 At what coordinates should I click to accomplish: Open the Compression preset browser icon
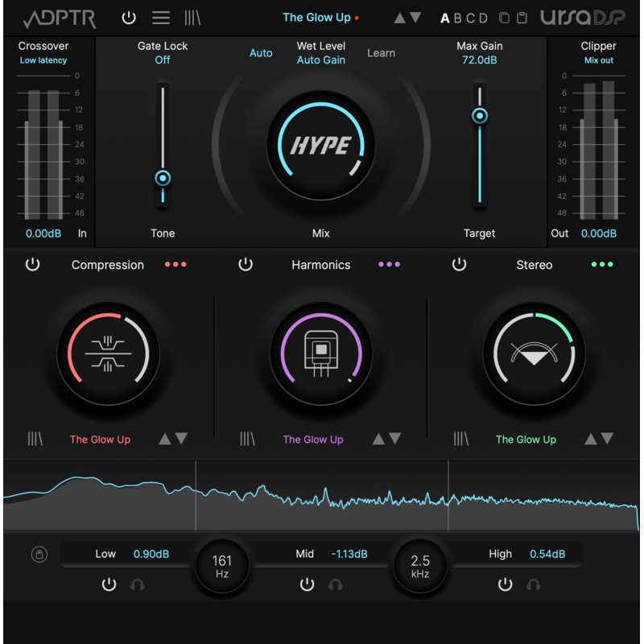[x=35, y=439]
